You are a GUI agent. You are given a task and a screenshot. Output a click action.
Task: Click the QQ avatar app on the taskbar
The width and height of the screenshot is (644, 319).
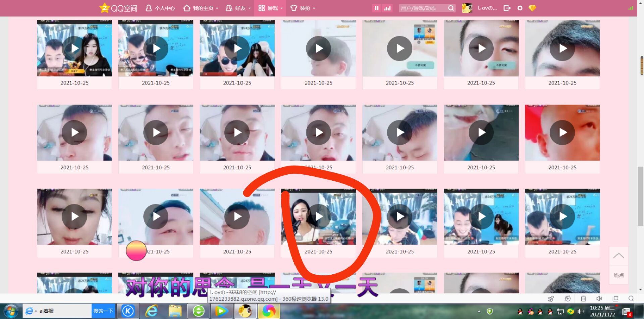(x=245, y=311)
